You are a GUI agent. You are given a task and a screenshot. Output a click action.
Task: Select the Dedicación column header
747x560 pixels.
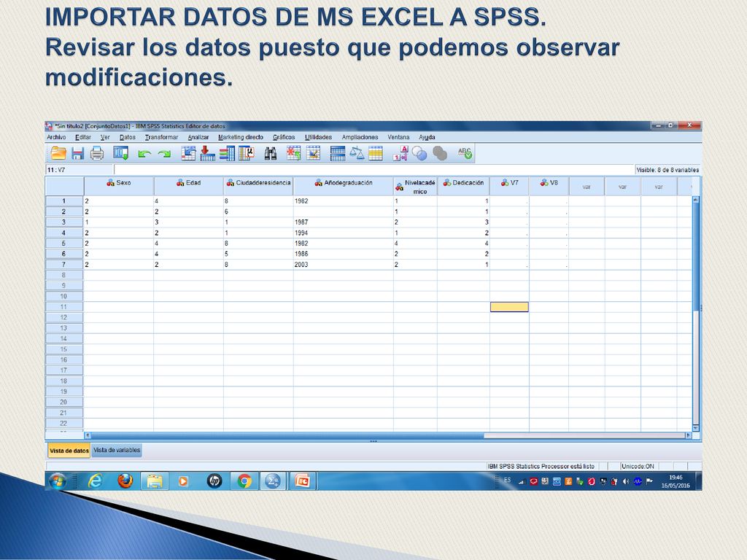point(463,186)
